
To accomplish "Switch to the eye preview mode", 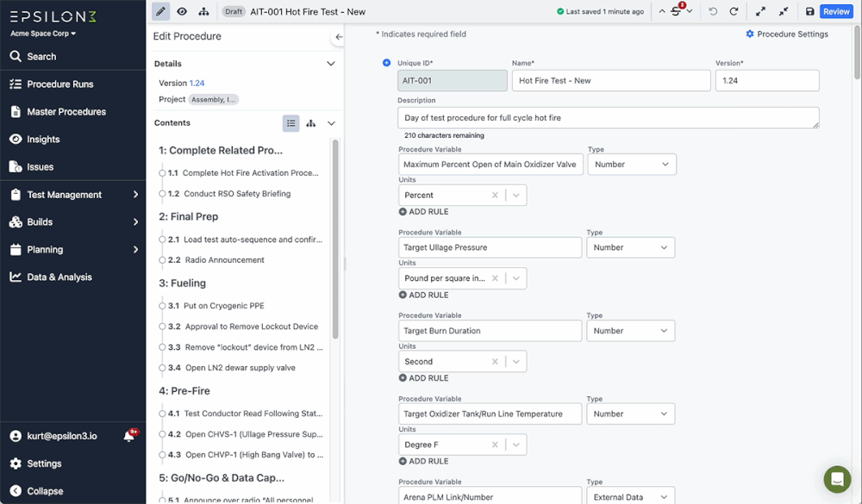I will point(182,11).
